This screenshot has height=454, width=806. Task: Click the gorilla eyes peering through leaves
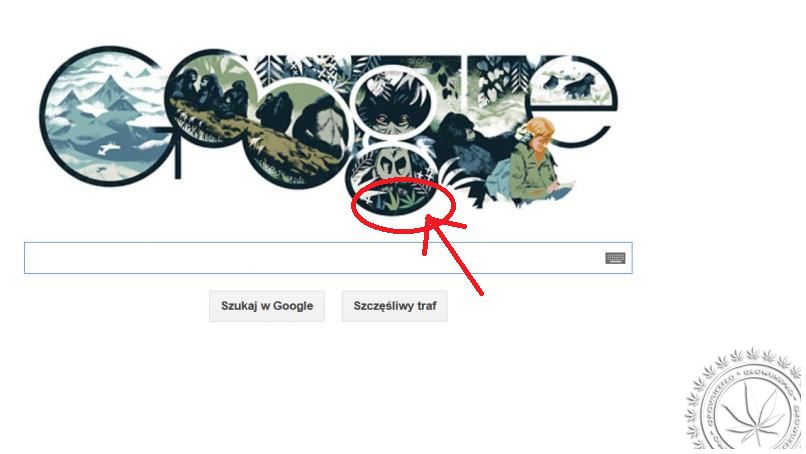coord(392,120)
